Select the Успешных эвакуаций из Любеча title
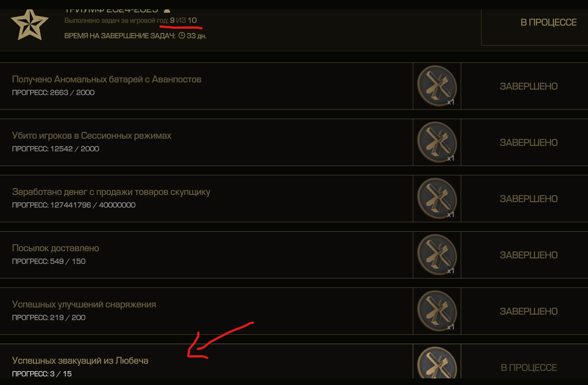 pyautogui.click(x=80, y=361)
